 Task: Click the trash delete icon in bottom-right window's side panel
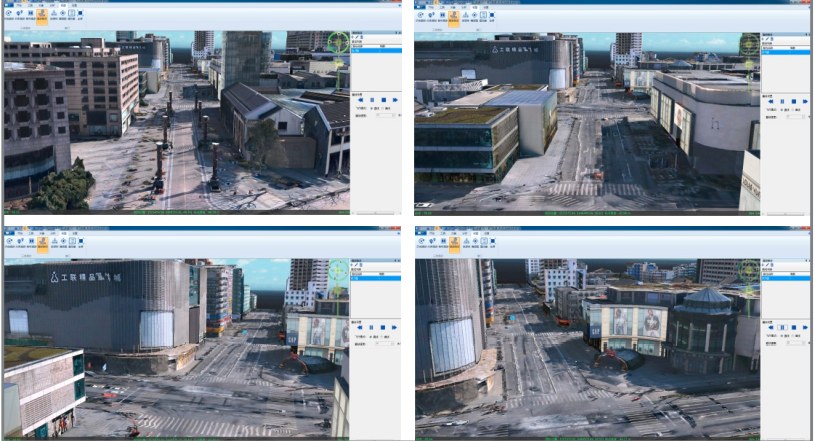772,265
